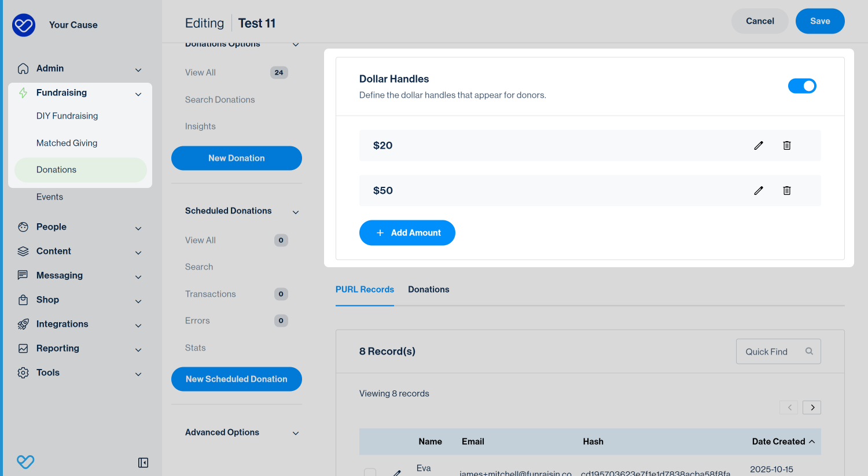The height and width of the screenshot is (476, 868).
Task: Switch to the PURL Records tab
Action: click(365, 289)
